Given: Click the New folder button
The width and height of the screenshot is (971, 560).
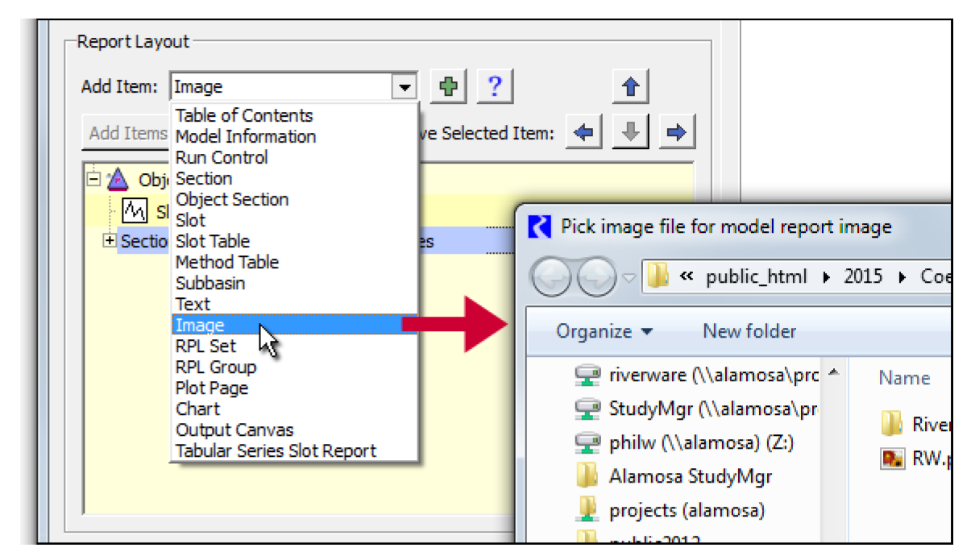Looking at the screenshot, I should (749, 331).
